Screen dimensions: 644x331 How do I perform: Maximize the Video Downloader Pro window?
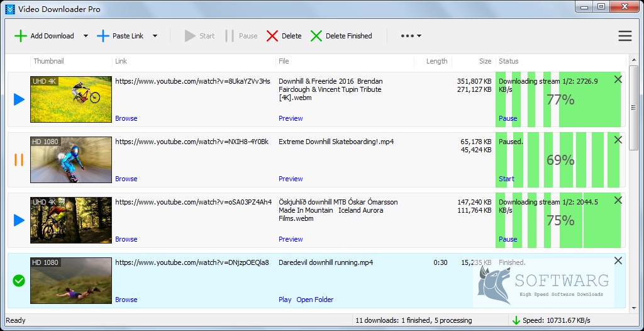click(x=601, y=7)
